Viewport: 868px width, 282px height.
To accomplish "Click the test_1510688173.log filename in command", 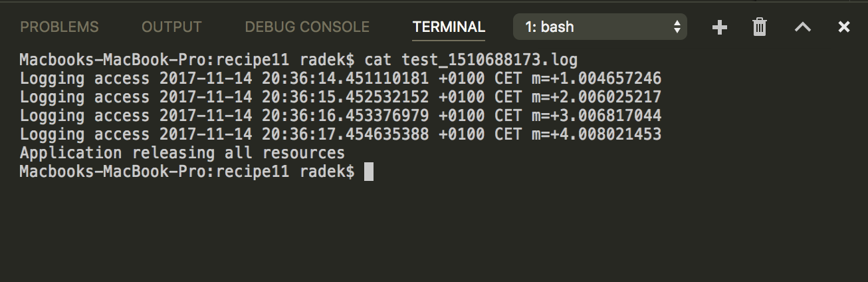I will [x=489, y=61].
